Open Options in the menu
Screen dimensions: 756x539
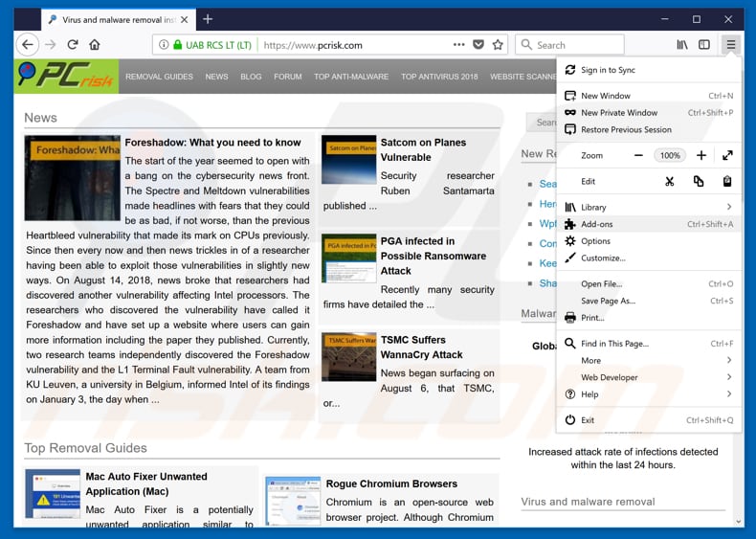[649, 241]
